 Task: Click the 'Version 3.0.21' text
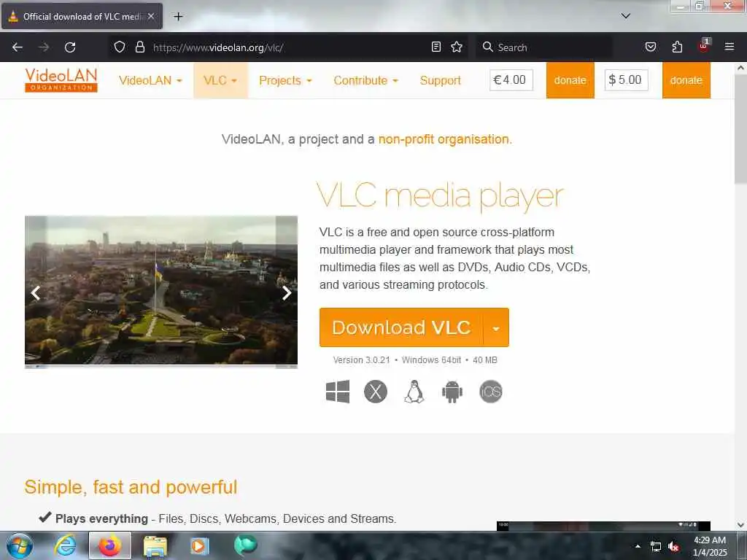click(362, 360)
